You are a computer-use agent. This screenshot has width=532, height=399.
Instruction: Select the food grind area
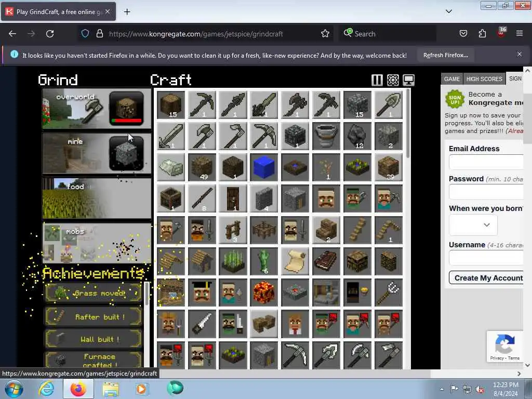coord(97,198)
